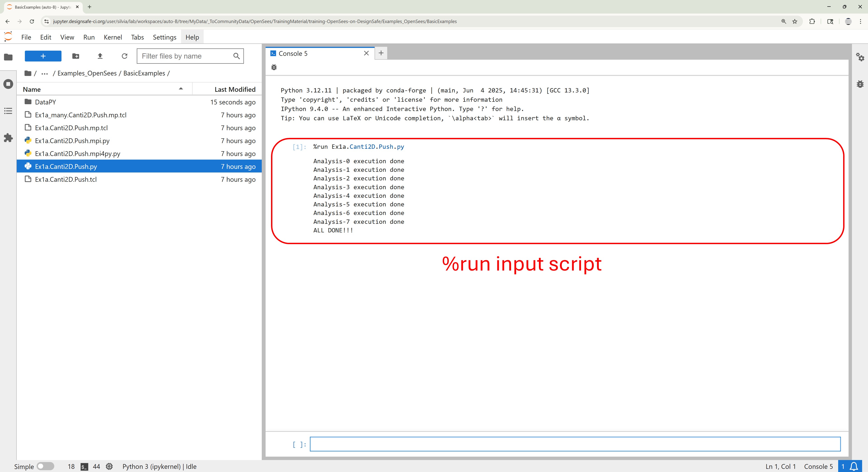
Task: Click the console debugger bug icon
Action: click(x=274, y=67)
